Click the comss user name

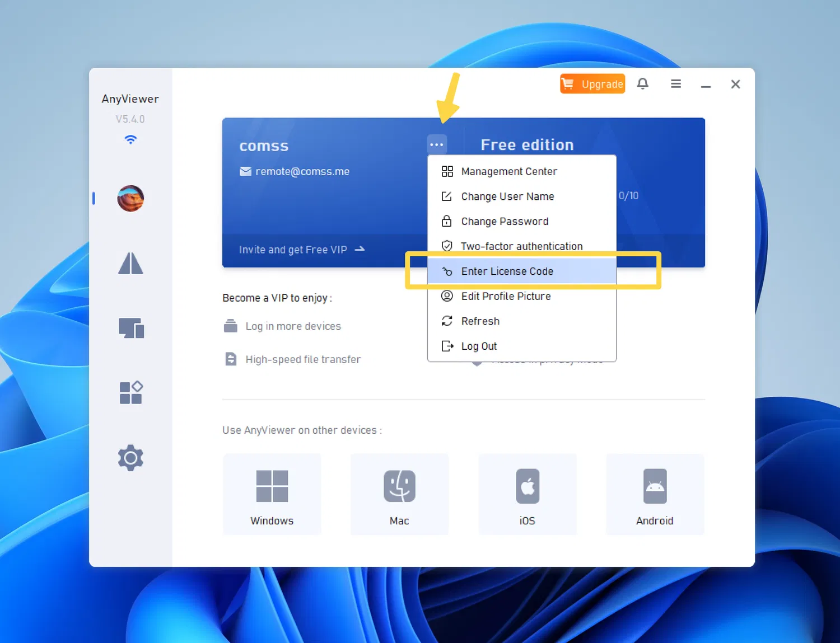point(264,146)
